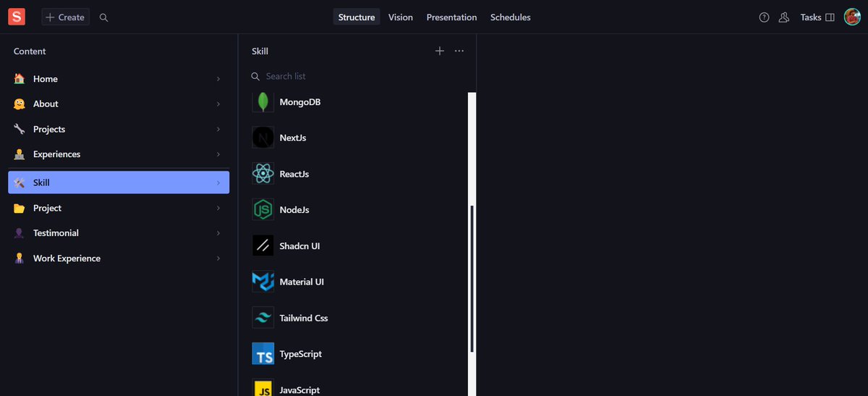This screenshot has width=868, height=396.
Task: Select Experiences in the Content list
Action: [x=119, y=154]
